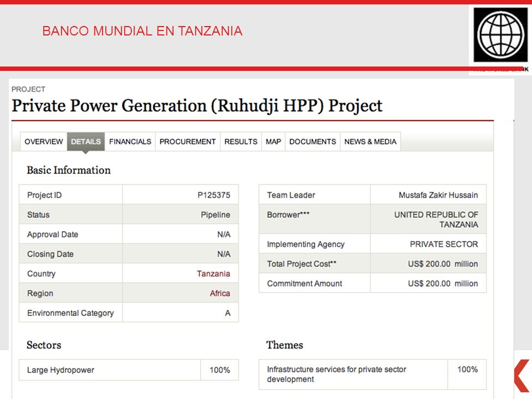Go to the Results tab
Image resolution: width=532 pixels, height=399 pixels.
[x=241, y=141]
